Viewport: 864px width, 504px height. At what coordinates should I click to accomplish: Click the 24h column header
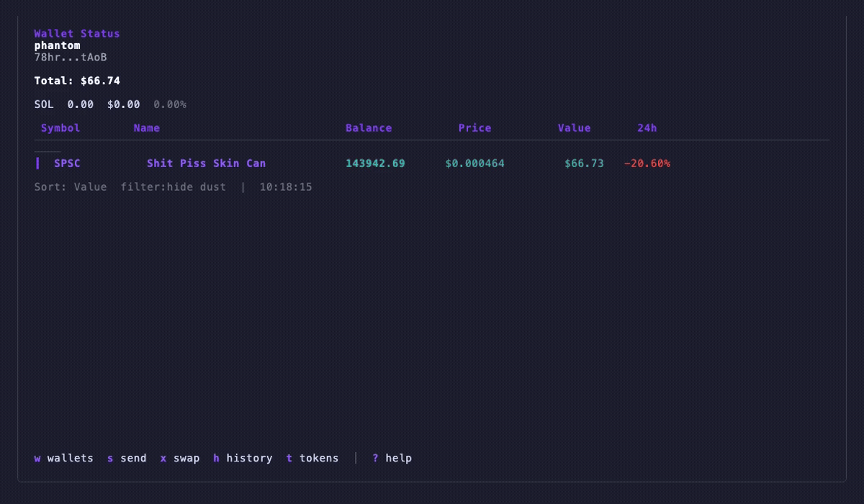tap(647, 128)
